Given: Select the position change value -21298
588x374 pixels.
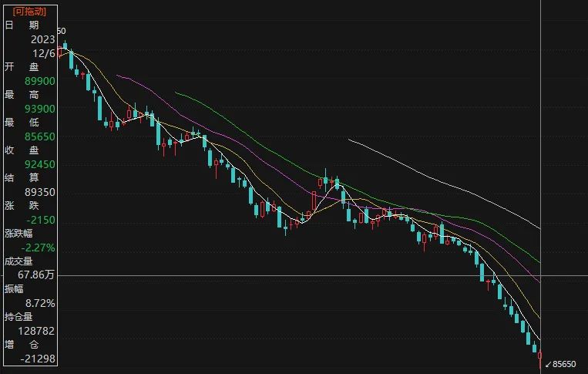Looking at the screenshot, I should coord(38,359).
